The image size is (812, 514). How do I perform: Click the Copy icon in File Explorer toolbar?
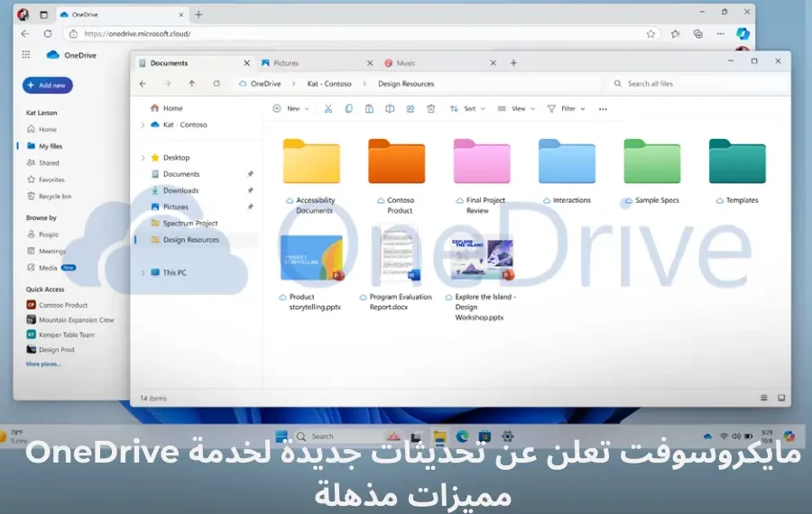click(x=348, y=109)
